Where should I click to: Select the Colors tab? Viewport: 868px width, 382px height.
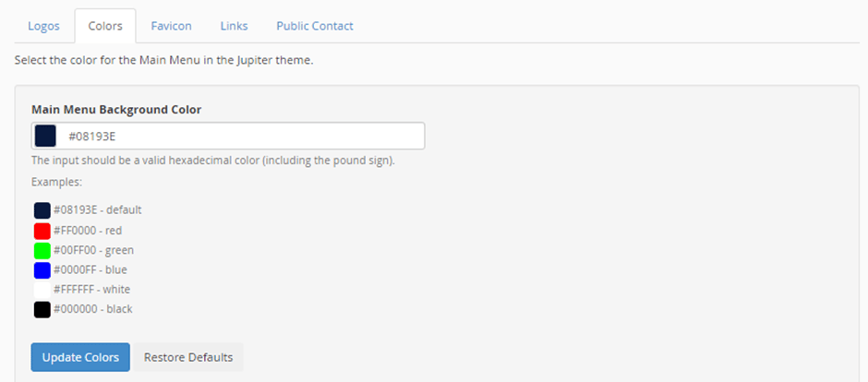coord(105,26)
